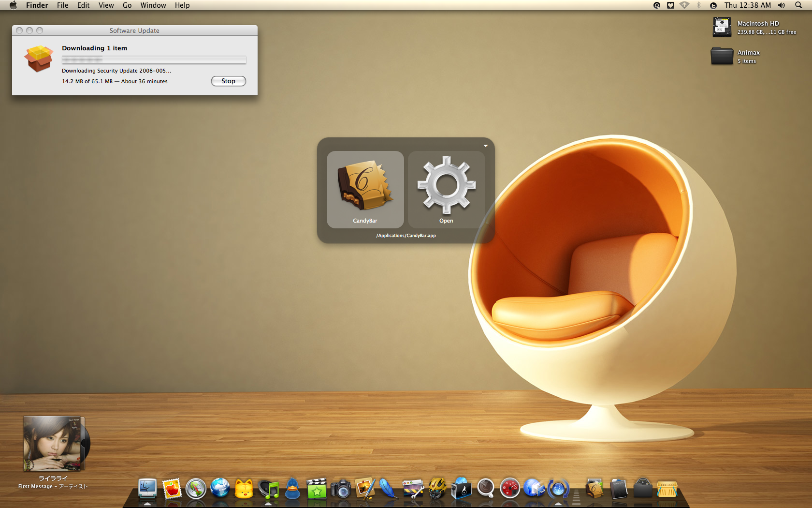This screenshot has height=508, width=812.
Task: Open the Help menu
Action: coord(182,5)
